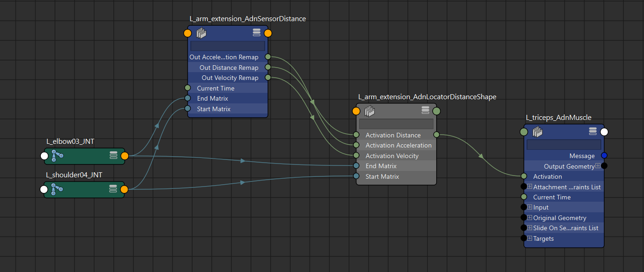
Task: Click the filter field in L_triceps_AdnMuscle node
Action: click(x=564, y=145)
